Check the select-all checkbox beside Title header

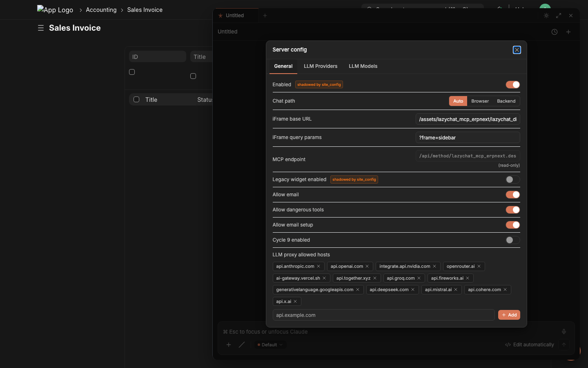pos(136,99)
